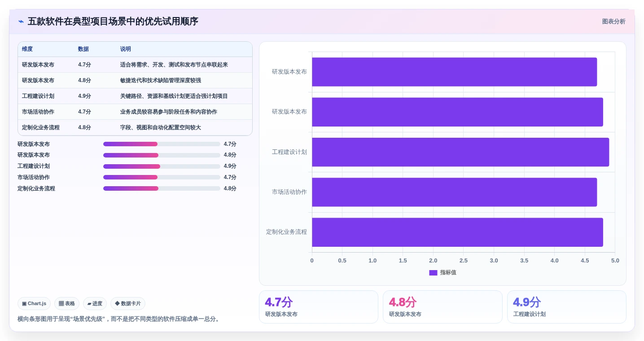Click the 研发版本发布 chart bar reaching 4.7

455,72
